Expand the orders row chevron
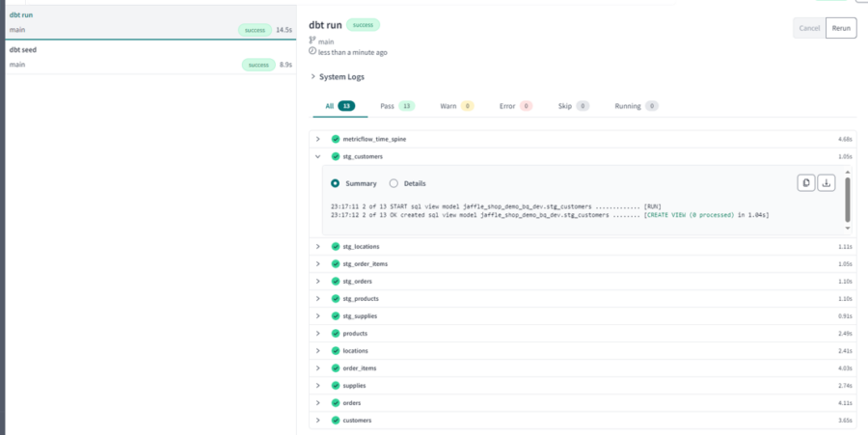Screen dimensions: 868x435 pos(317,403)
